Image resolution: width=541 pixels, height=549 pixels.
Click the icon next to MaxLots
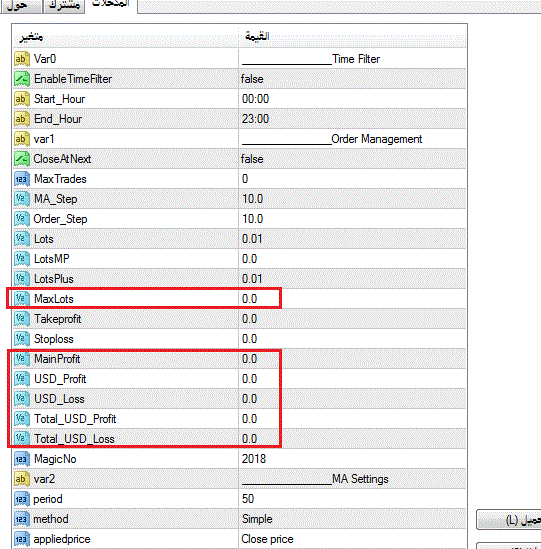click(21, 299)
